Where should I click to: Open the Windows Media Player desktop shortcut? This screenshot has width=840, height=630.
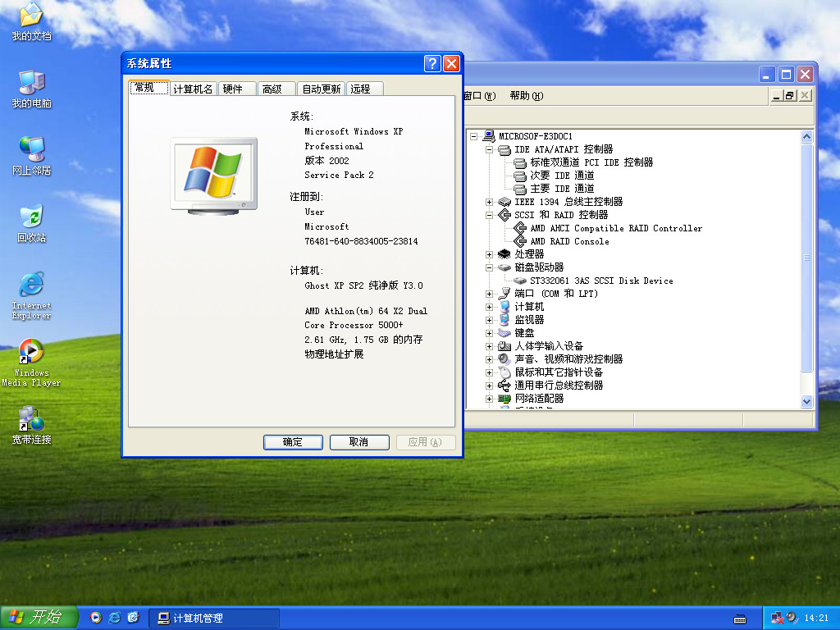click(x=31, y=353)
